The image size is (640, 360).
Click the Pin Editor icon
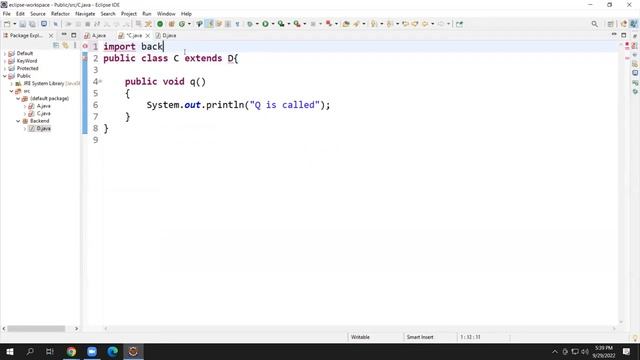pos(460,24)
